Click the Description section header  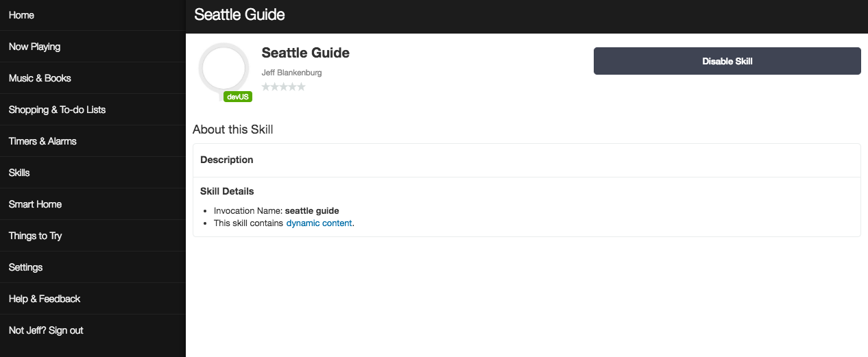pos(227,160)
